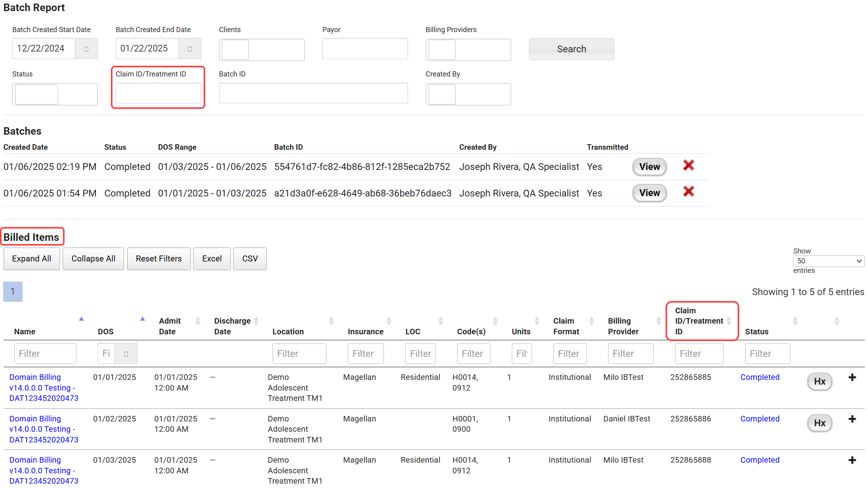Open Batch Created Start Date calendar picker

[x=86, y=49]
